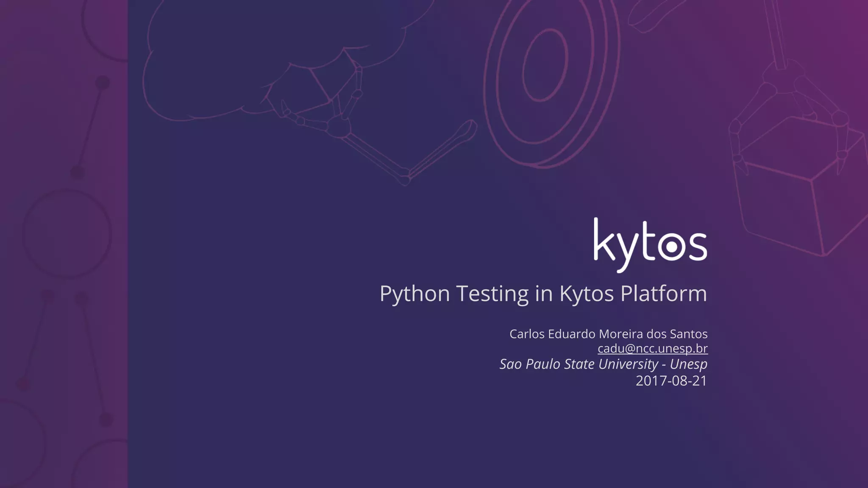Viewport: 868px width, 488px height.
Task: Click the title Python Testing in Kytos Platform
Action: pos(543,293)
